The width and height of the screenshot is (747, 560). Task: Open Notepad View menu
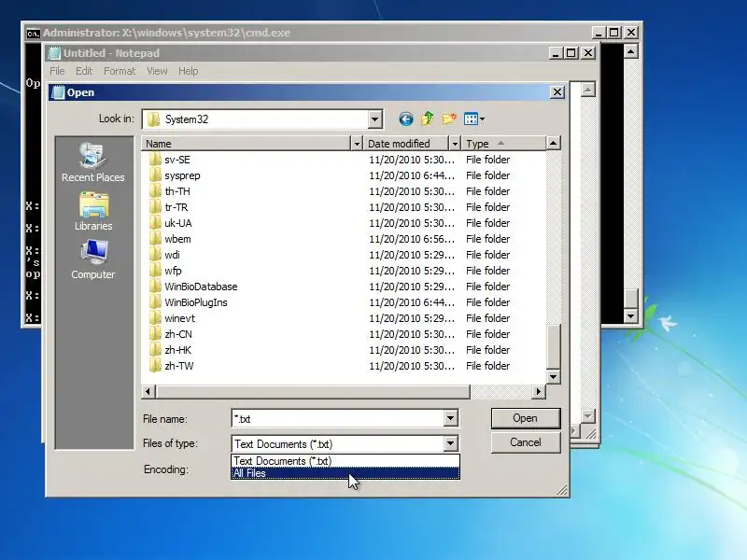click(x=157, y=71)
